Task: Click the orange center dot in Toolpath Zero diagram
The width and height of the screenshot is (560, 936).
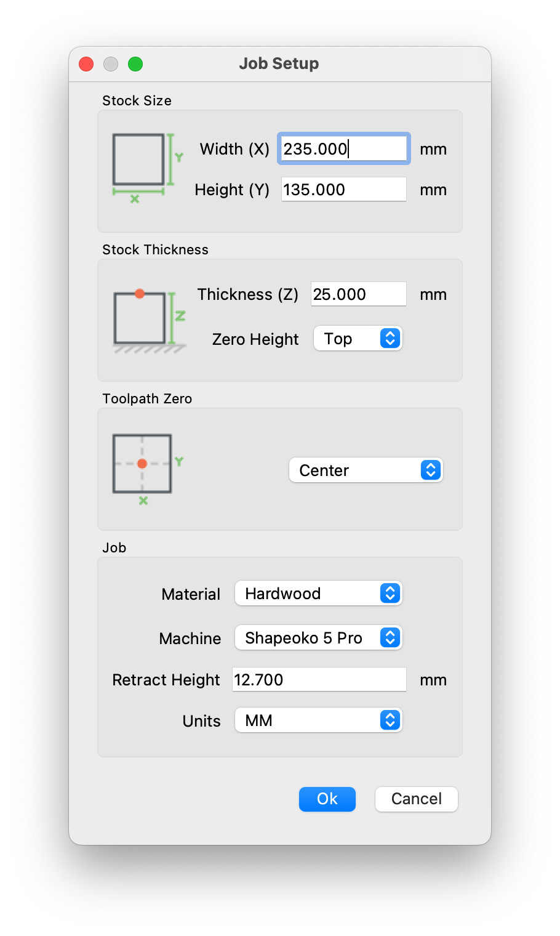Action: (142, 464)
